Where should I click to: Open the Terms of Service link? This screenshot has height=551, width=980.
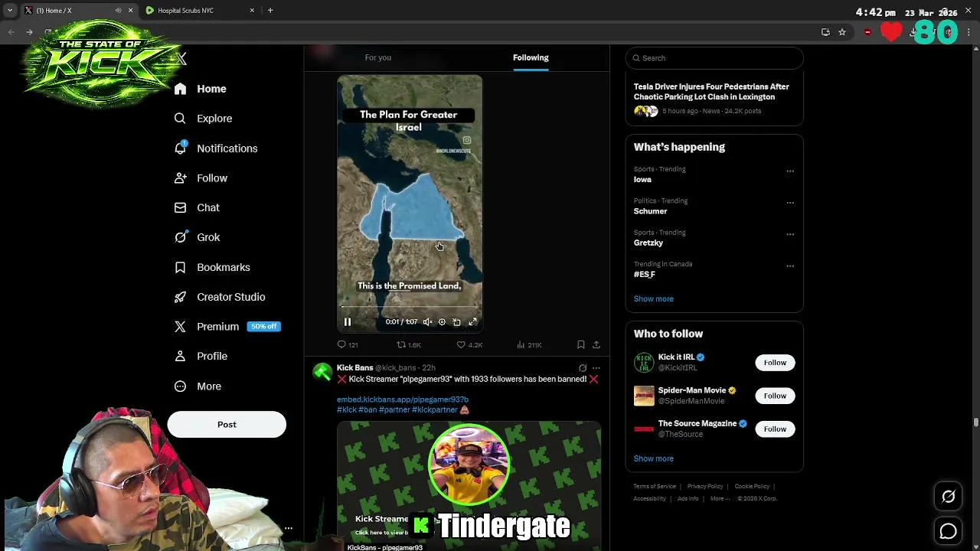click(655, 487)
